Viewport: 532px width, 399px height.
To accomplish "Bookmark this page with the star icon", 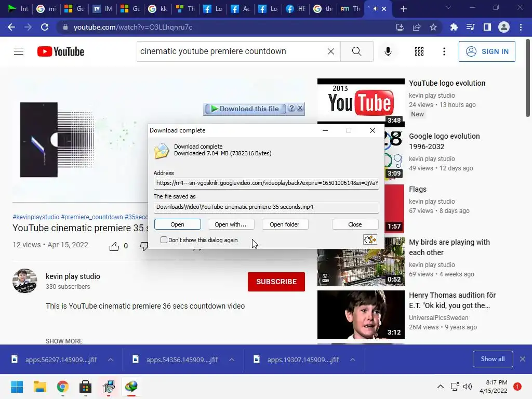I will click(433, 27).
